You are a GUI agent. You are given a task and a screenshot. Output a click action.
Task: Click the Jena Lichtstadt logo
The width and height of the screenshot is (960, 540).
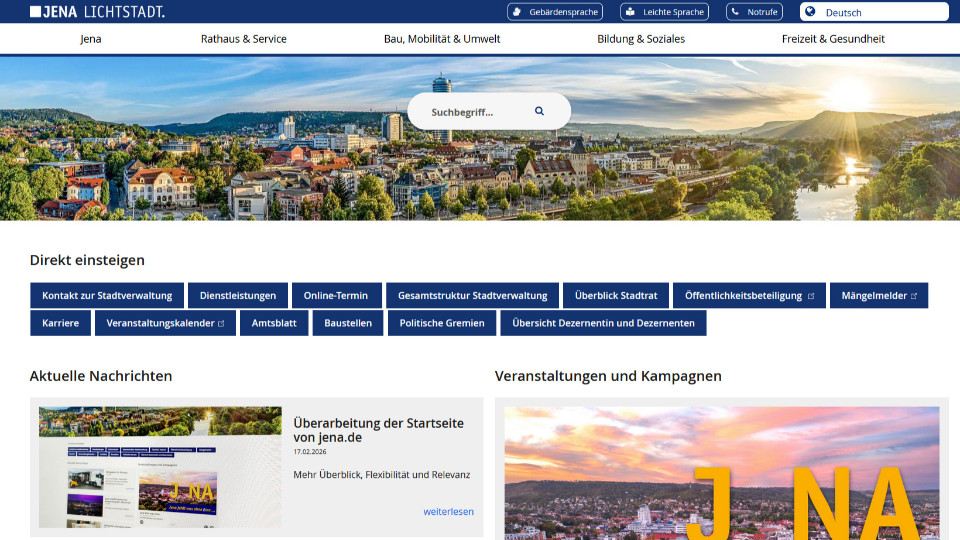[x=97, y=12]
